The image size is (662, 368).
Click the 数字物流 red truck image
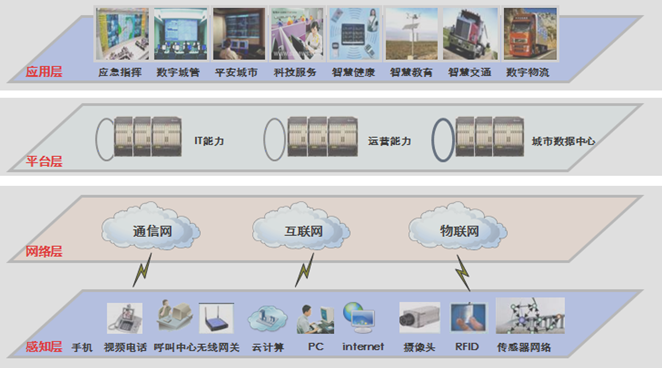tap(530, 34)
